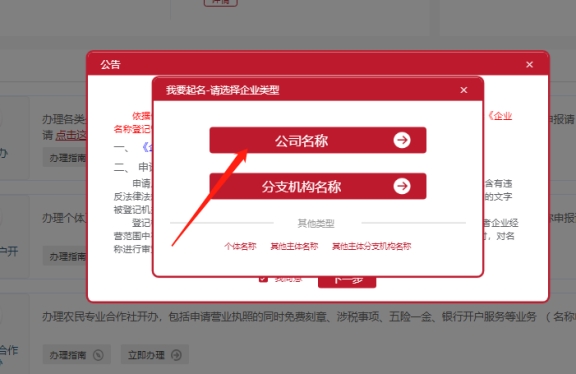The height and width of the screenshot is (374, 576).
Task: Click the 办理指南 button beside 立即办理
Action: coord(76,355)
